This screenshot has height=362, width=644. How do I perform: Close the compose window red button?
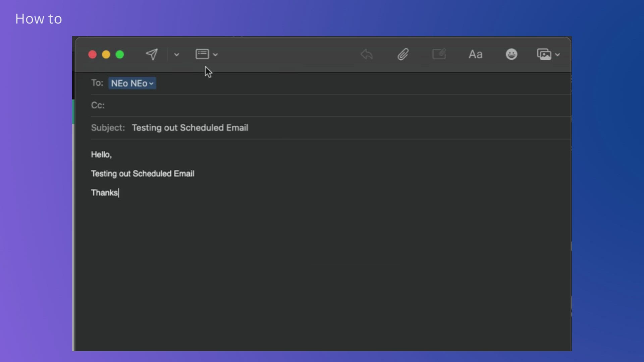pyautogui.click(x=92, y=55)
